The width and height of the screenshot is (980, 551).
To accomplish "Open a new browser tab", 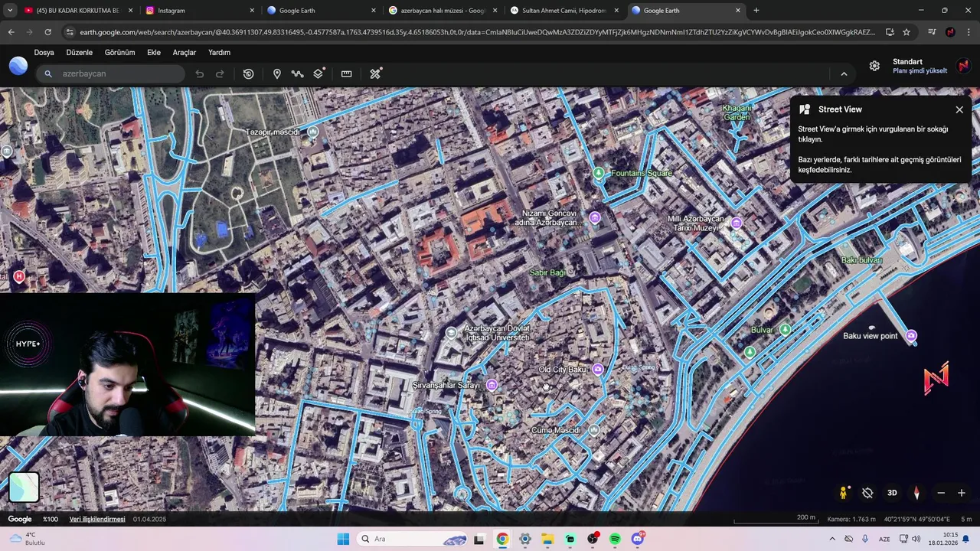I will [756, 11].
